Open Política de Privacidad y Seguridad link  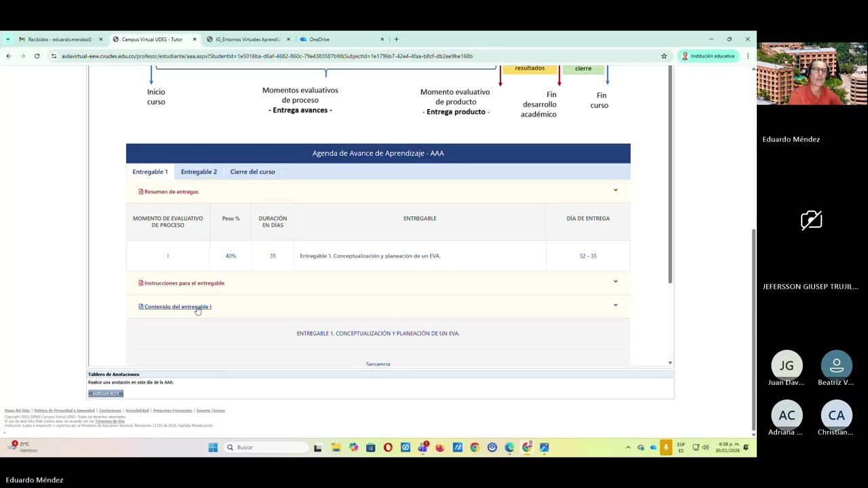click(x=64, y=411)
